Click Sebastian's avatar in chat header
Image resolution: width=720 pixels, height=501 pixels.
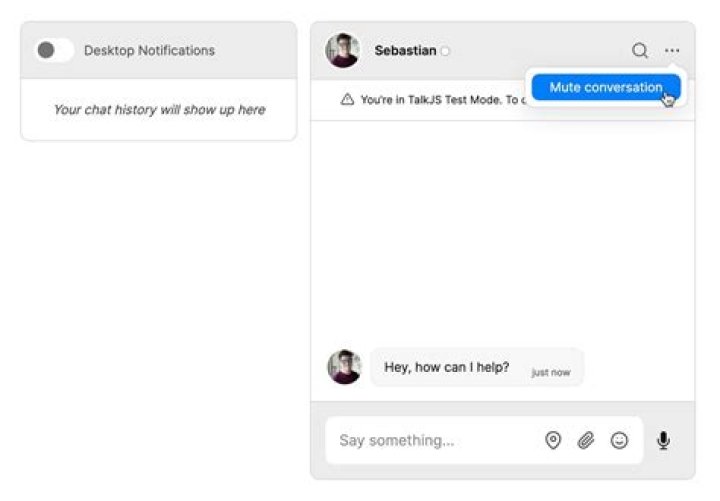(x=343, y=51)
